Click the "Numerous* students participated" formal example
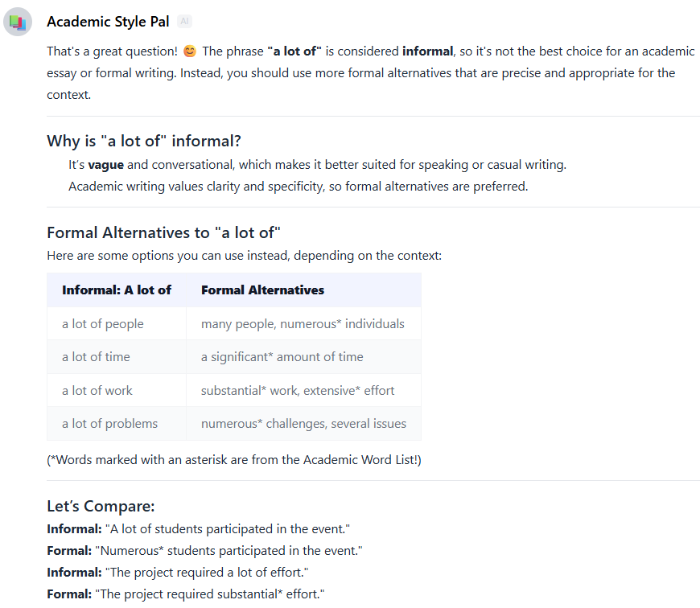 pyautogui.click(x=229, y=551)
